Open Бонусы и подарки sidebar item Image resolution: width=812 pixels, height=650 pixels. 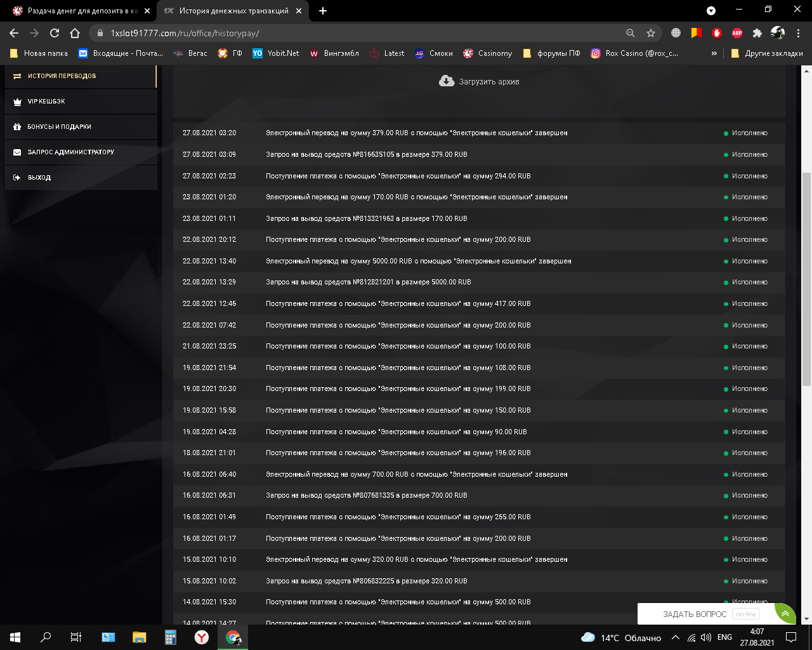[81, 127]
